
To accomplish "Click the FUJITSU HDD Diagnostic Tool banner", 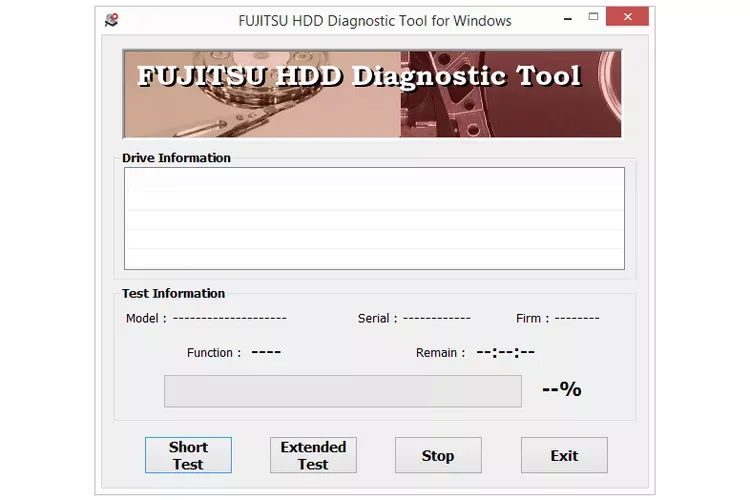I will click(373, 94).
